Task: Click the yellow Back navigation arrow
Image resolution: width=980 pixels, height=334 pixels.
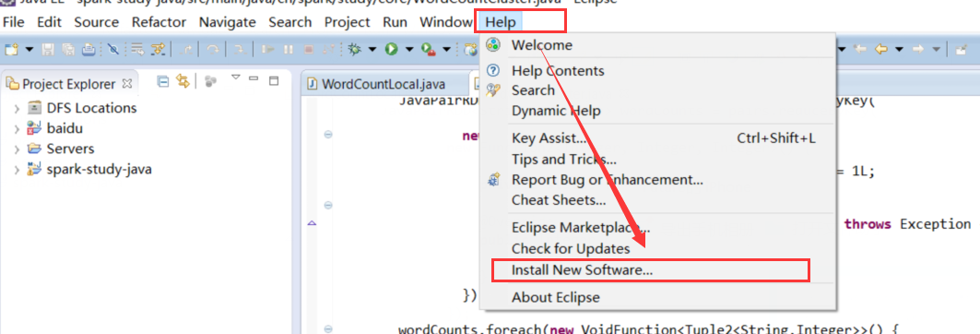Action: (881, 49)
